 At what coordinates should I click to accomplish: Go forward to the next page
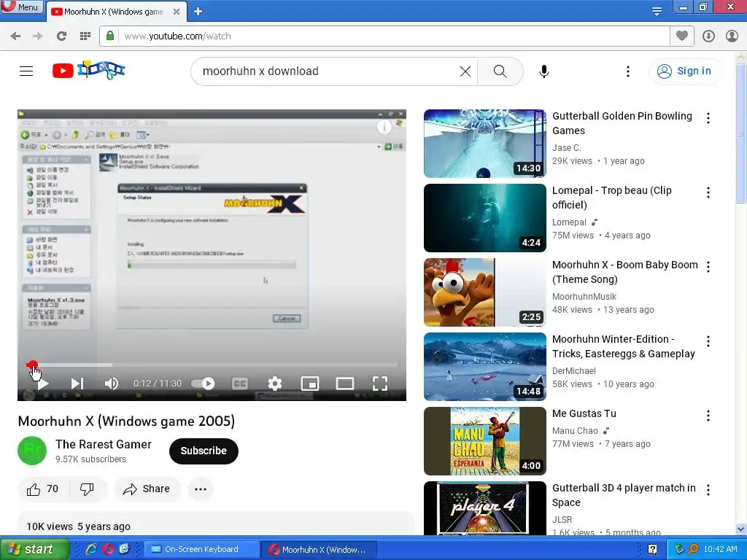[x=38, y=36]
